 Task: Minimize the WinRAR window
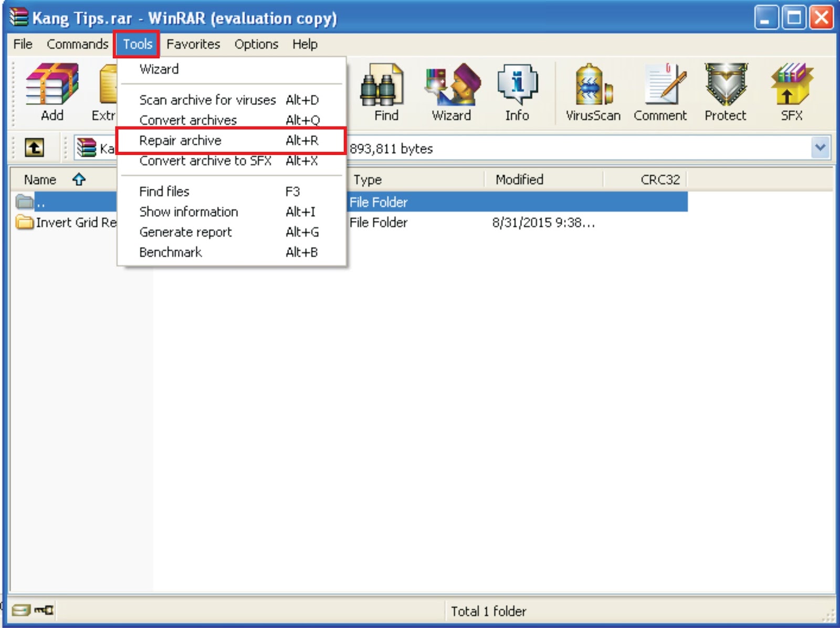pyautogui.click(x=766, y=18)
